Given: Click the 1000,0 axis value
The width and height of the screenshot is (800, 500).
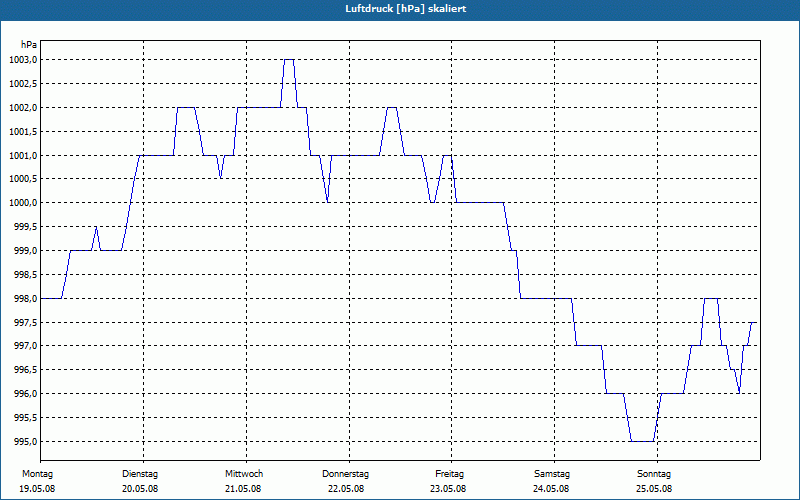Looking at the screenshot, I should (23, 203).
